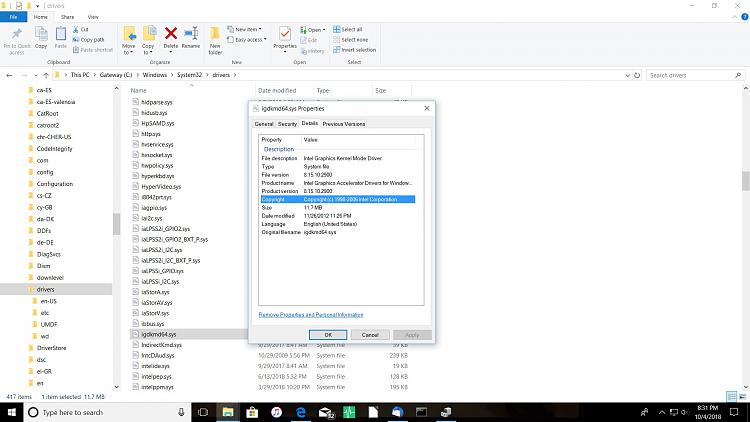This screenshot has height=422, width=750.
Task: Open Microsoft Store from taskbar
Action: pos(252,412)
